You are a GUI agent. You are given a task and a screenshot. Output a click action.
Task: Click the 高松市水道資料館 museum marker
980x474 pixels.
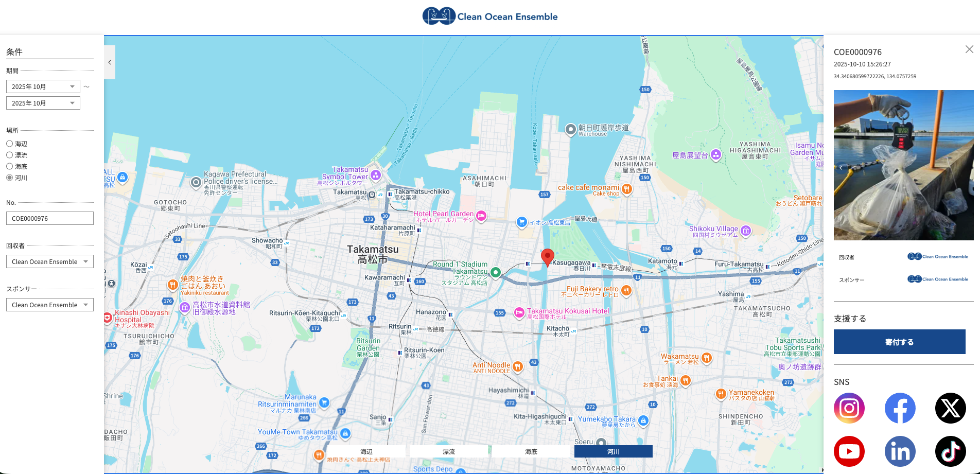tap(185, 307)
